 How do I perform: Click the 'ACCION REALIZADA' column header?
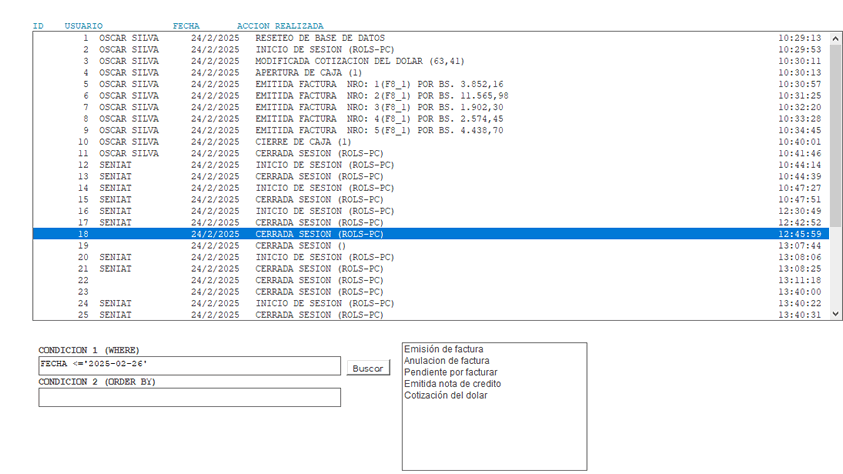[x=280, y=24]
